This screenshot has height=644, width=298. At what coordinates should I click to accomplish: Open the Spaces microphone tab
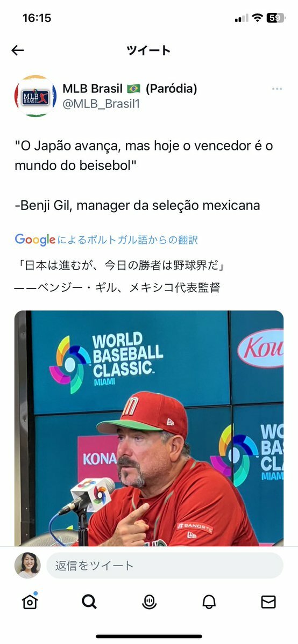click(x=149, y=602)
